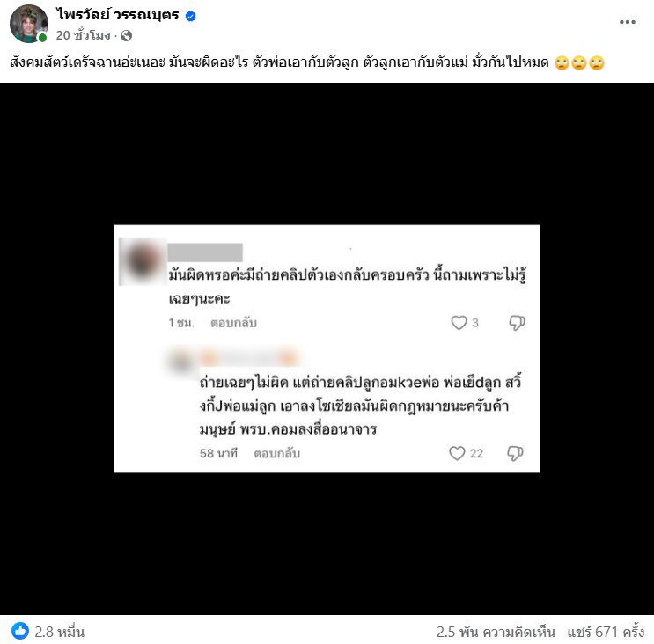The height and width of the screenshot is (644, 654).
Task: Click heart icon on the first comment
Action: point(459,323)
